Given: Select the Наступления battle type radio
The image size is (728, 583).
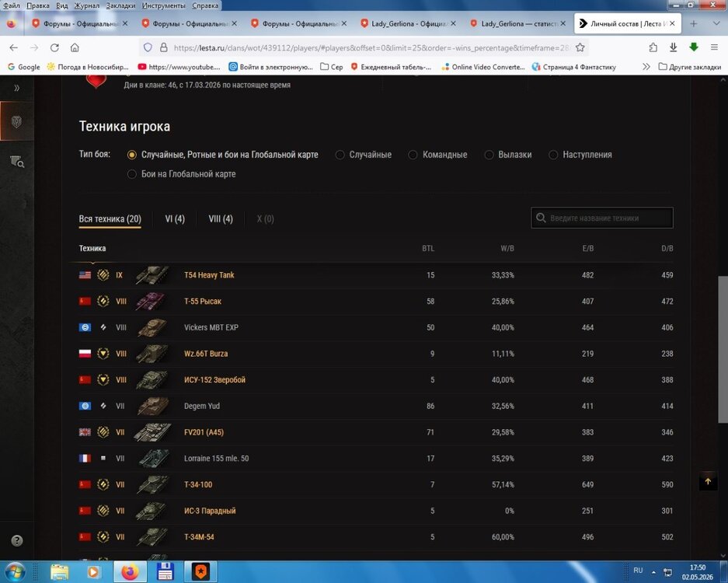Looking at the screenshot, I should pos(553,155).
